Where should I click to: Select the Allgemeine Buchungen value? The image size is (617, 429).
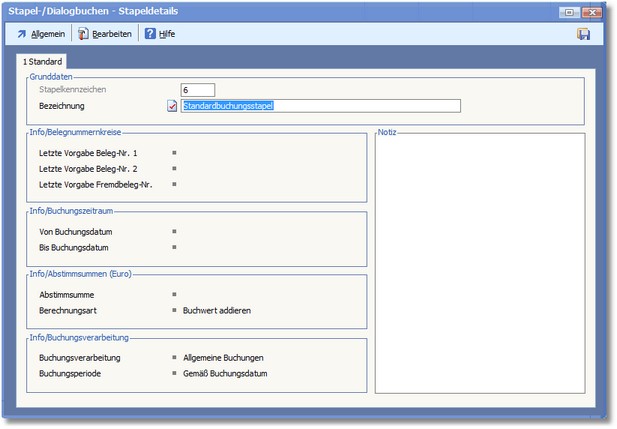(223, 357)
